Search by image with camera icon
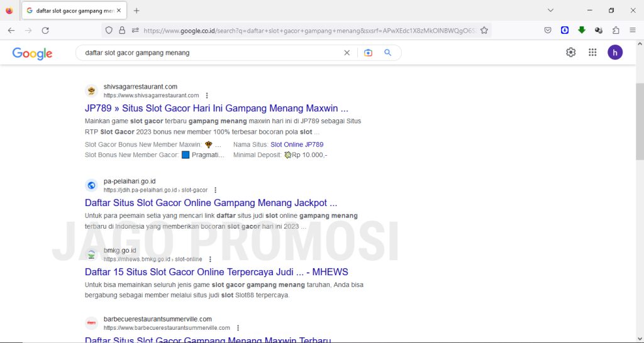This screenshot has width=644, height=343. pos(368,53)
